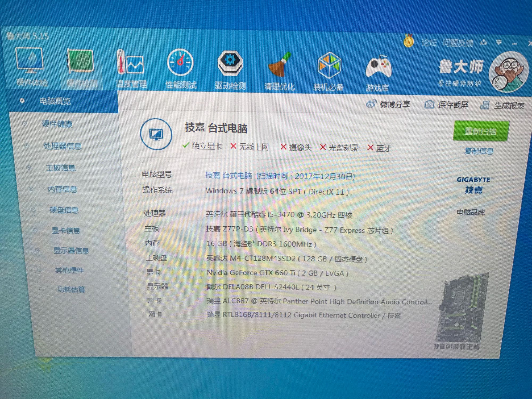Viewport: 532px width, 399px height.
Task: Click the skin/upload icon in title bar
Action: click(484, 42)
